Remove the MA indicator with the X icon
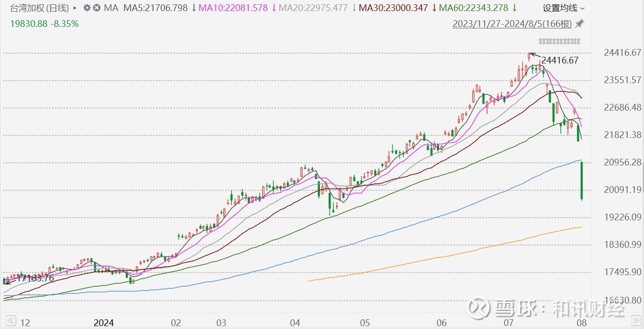Viewport: 644px width, 329px height. pyautogui.click(x=97, y=8)
